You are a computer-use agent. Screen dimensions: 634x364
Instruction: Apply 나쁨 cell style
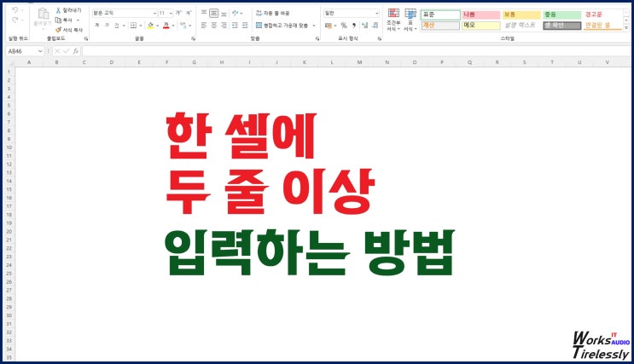tap(481, 14)
